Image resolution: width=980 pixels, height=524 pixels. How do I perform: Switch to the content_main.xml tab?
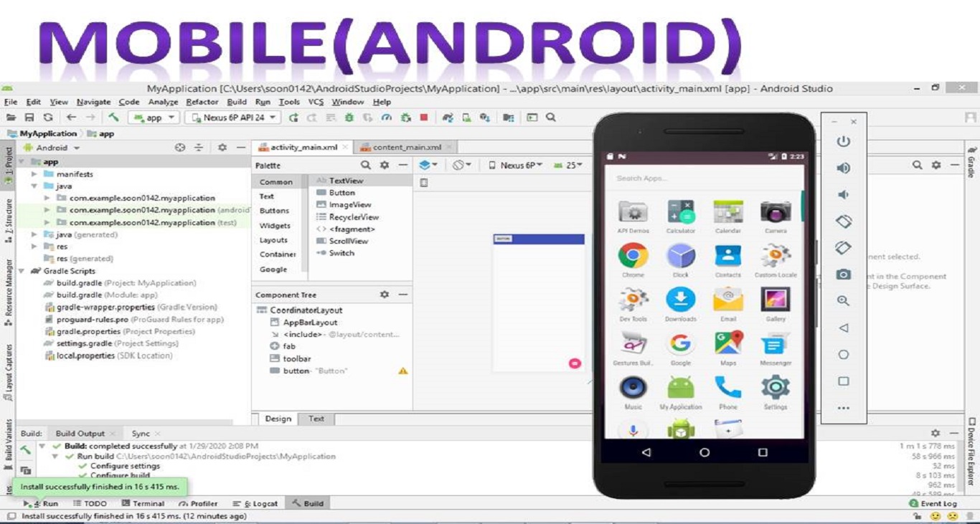[x=406, y=147]
